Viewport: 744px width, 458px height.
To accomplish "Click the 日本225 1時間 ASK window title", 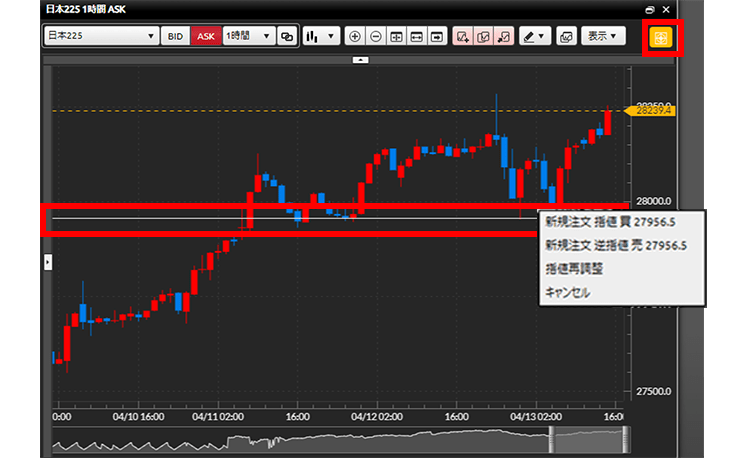I will point(85,9).
